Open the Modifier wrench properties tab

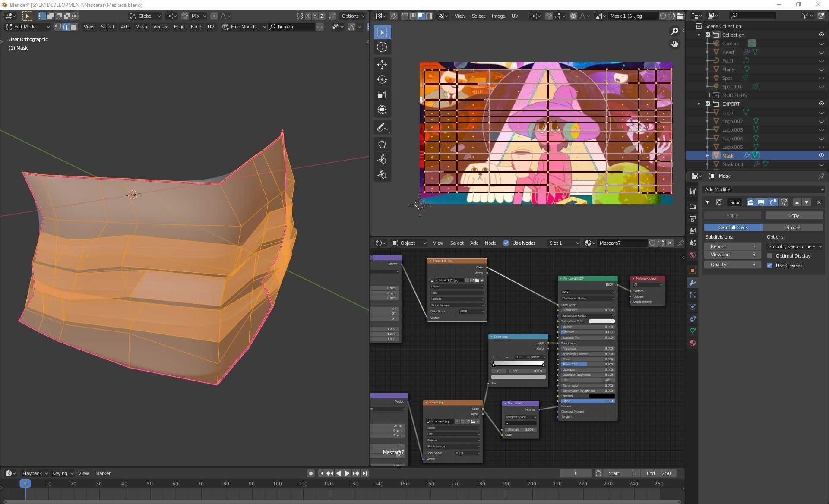tap(692, 283)
